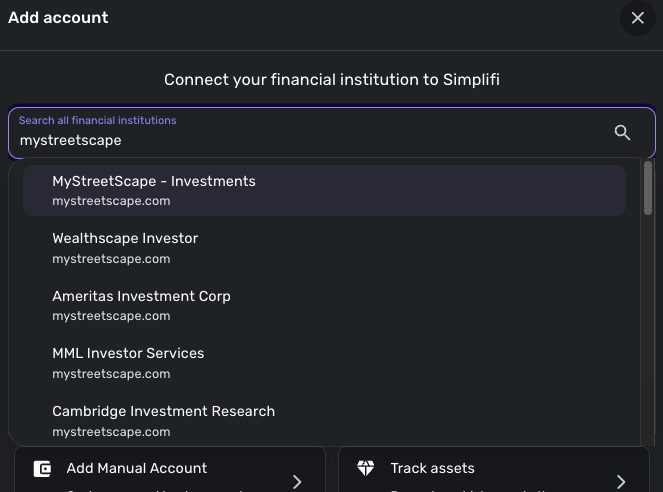The height and width of the screenshot is (492, 663).
Task: Open the Add Manual Account chevron arrow
Action: 297,481
